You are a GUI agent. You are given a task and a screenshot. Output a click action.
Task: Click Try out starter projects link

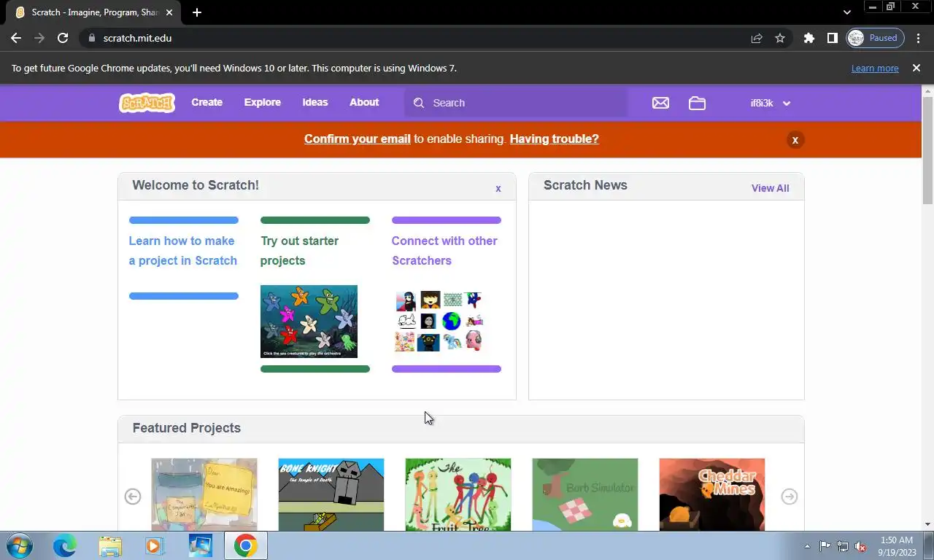pyautogui.click(x=300, y=251)
